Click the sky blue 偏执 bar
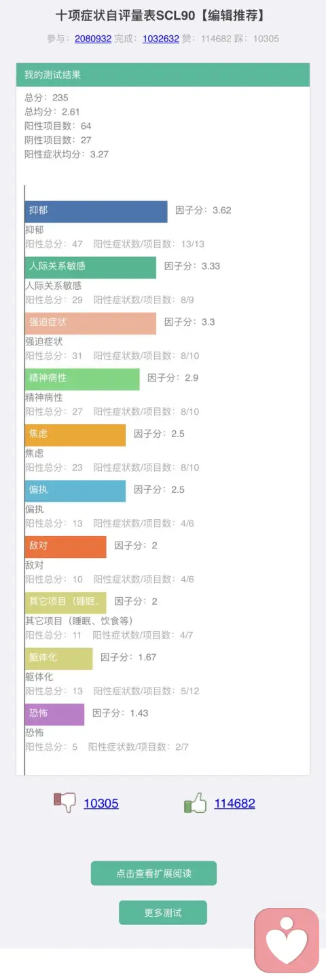Screen dimensions: 326x980 [x=75, y=491]
